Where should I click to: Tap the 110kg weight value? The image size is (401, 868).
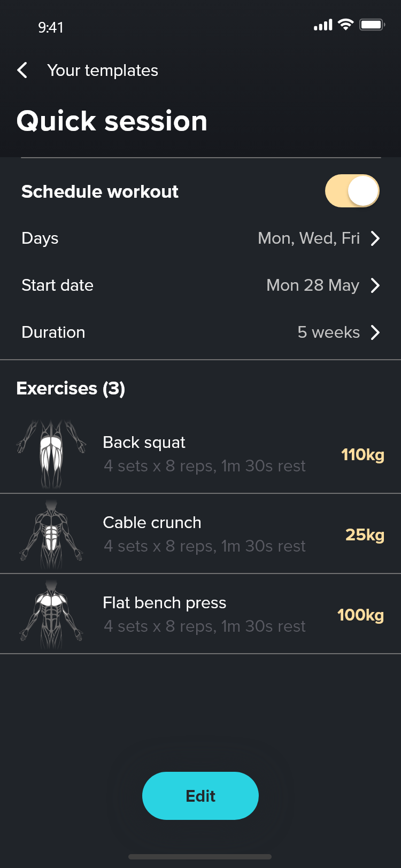(363, 455)
